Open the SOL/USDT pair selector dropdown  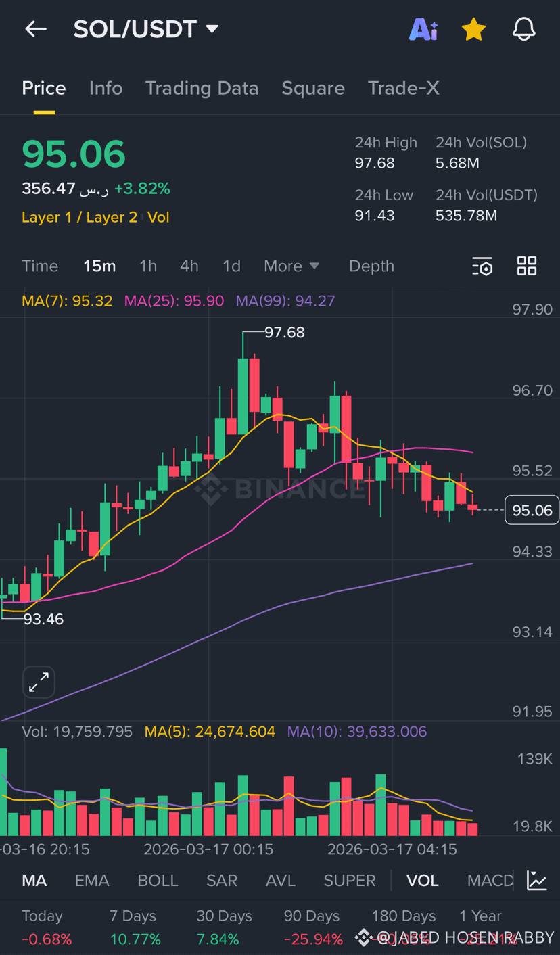(145, 29)
